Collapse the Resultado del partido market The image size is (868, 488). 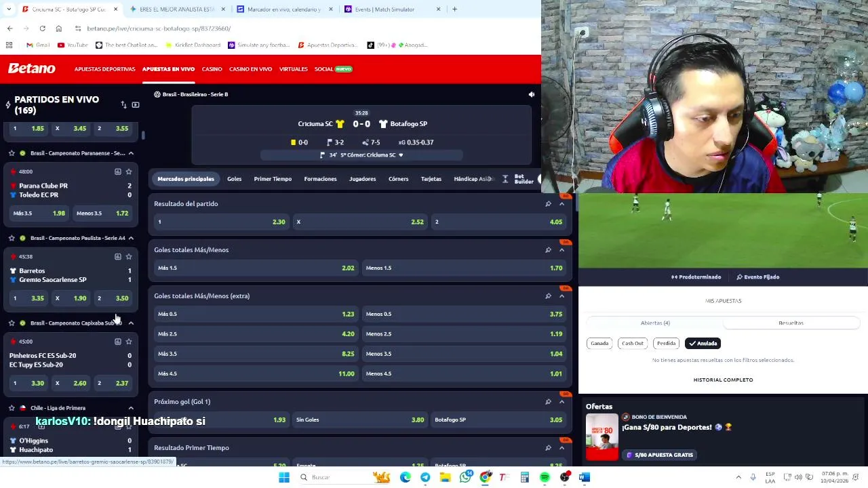click(x=561, y=203)
